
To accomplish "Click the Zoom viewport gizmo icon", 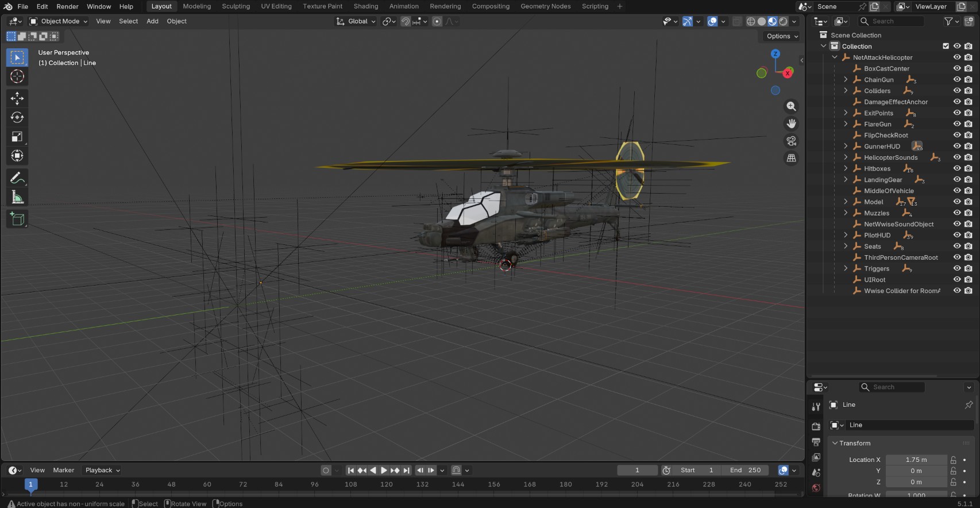I will [792, 106].
